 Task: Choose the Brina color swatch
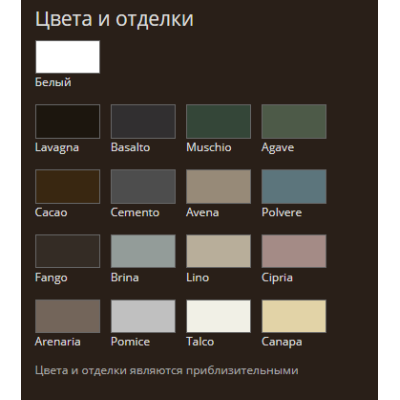point(143,251)
